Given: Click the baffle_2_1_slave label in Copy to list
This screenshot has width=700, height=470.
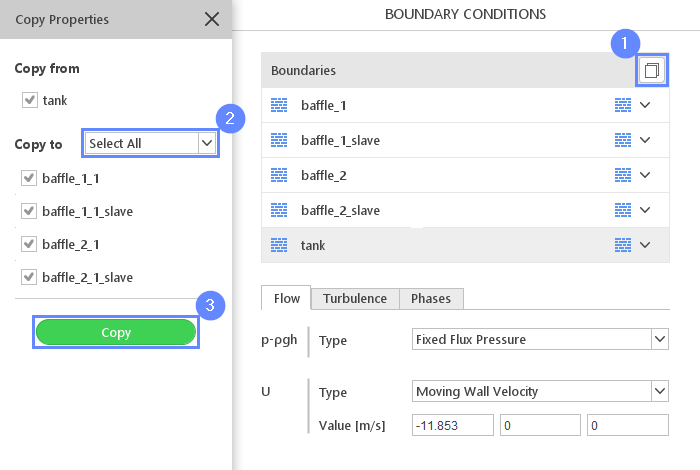Looking at the screenshot, I should point(88,277).
